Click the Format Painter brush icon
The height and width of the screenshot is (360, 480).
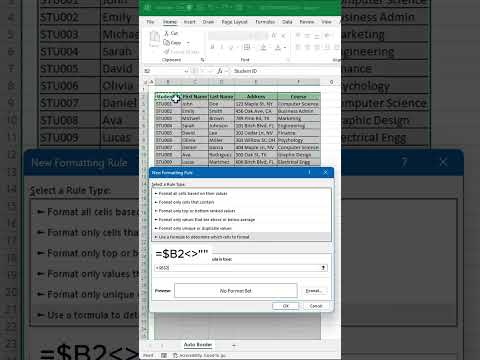(167, 52)
